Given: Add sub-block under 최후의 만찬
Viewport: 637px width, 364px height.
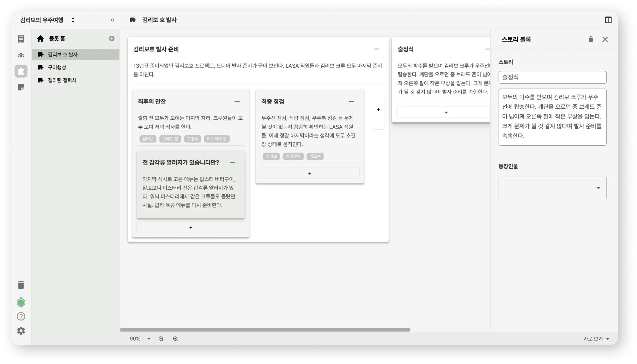Looking at the screenshot, I should pos(191,227).
